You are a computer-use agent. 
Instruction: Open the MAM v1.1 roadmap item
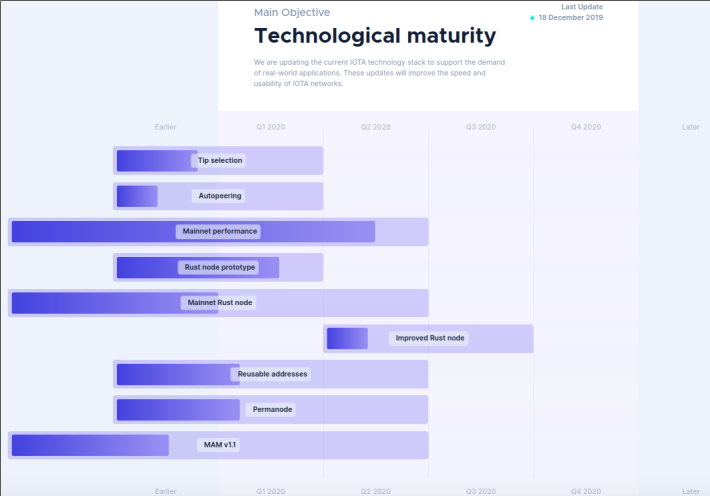tap(218, 445)
